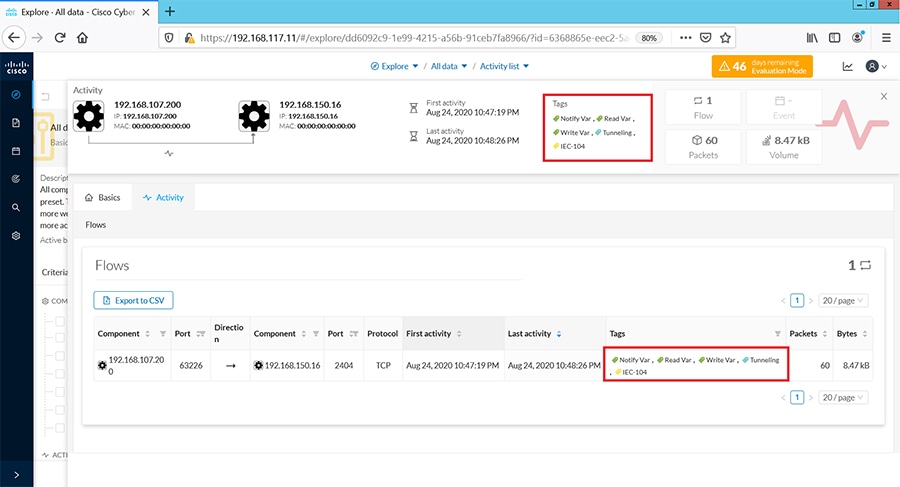The height and width of the screenshot is (487, 900).
Task: Click the TCP protocol cell
Action: point(383,365)
